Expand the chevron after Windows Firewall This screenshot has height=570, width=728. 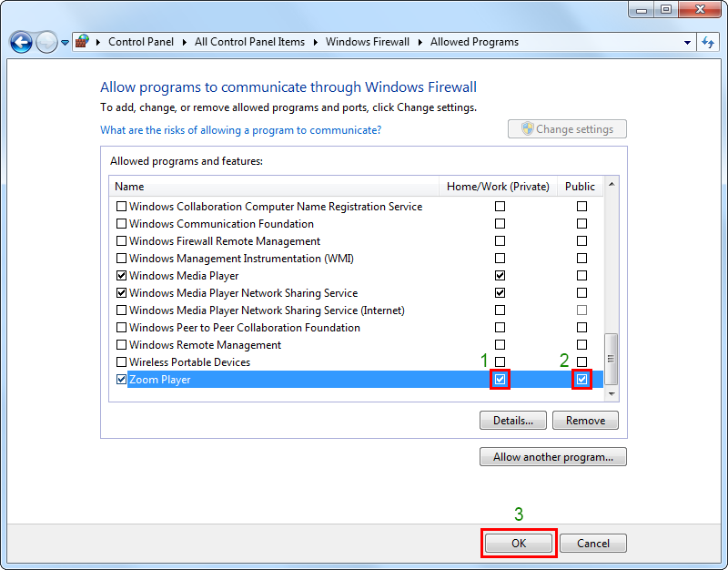point(420,42)
